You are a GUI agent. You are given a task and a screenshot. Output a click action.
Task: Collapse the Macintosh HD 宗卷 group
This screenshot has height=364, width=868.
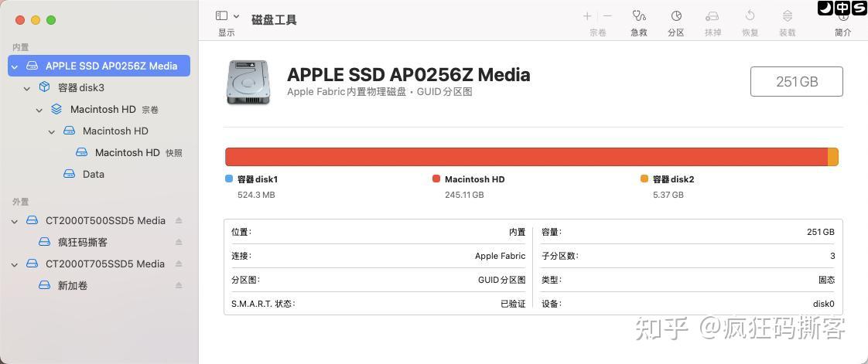tap(39, 110)
